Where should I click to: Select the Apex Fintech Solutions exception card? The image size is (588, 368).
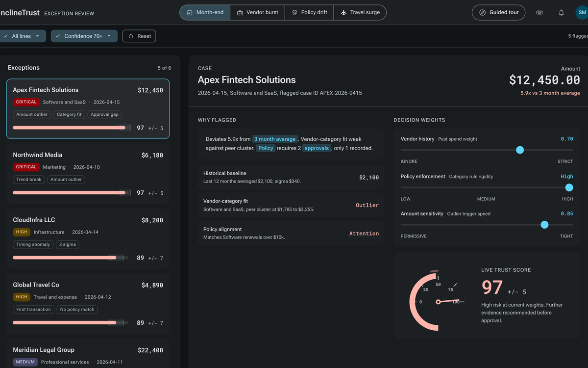click(x=88, y=108)
